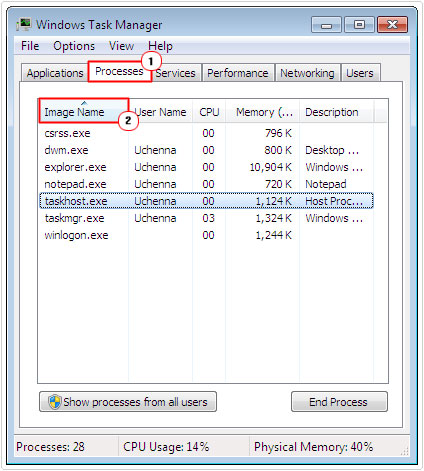
Task: Sort processes by CPU column header
Action: point(209,112)
